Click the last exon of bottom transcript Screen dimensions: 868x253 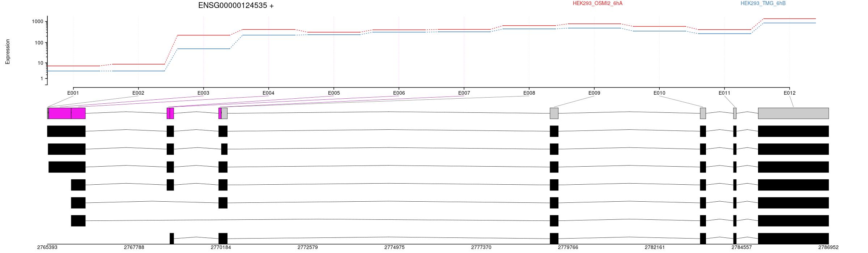(793, 239)
